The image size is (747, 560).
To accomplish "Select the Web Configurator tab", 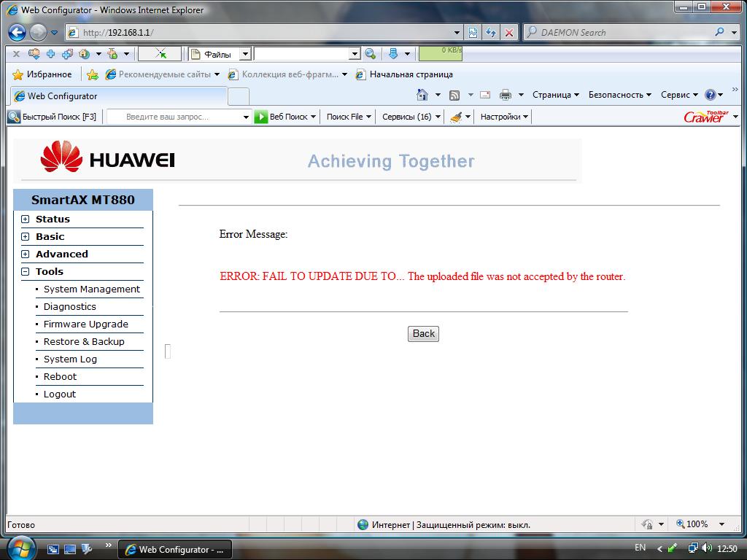I will pos(118,96).
